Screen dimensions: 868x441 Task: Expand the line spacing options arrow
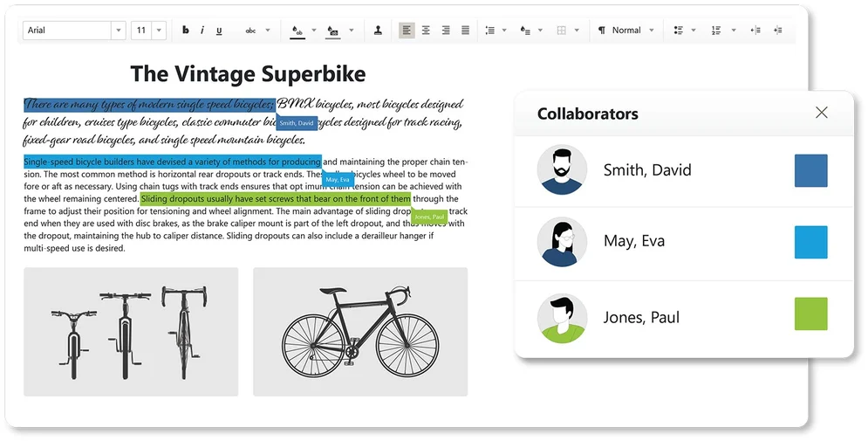pos(504,31)
